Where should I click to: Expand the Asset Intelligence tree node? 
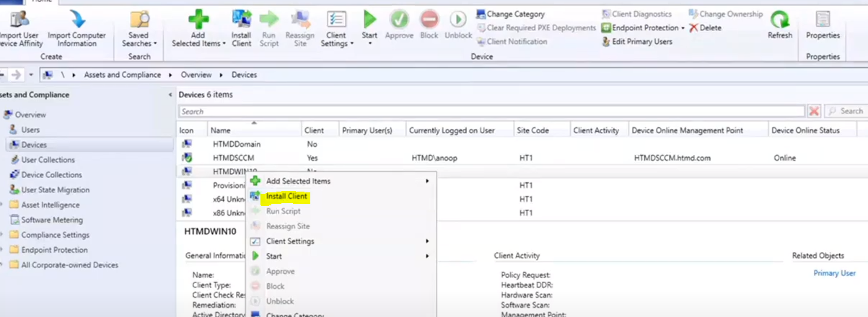click(2, 205)
